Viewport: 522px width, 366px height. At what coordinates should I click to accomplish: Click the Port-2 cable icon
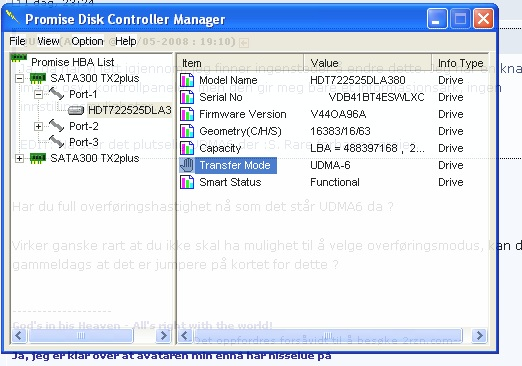pos(56,126)
